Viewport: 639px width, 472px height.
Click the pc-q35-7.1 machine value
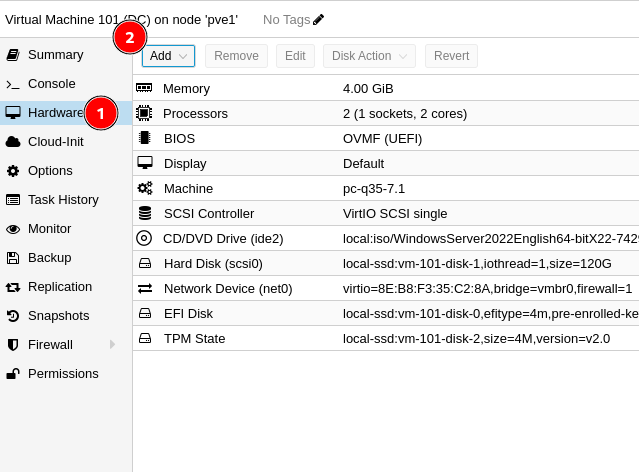[374, 189]
